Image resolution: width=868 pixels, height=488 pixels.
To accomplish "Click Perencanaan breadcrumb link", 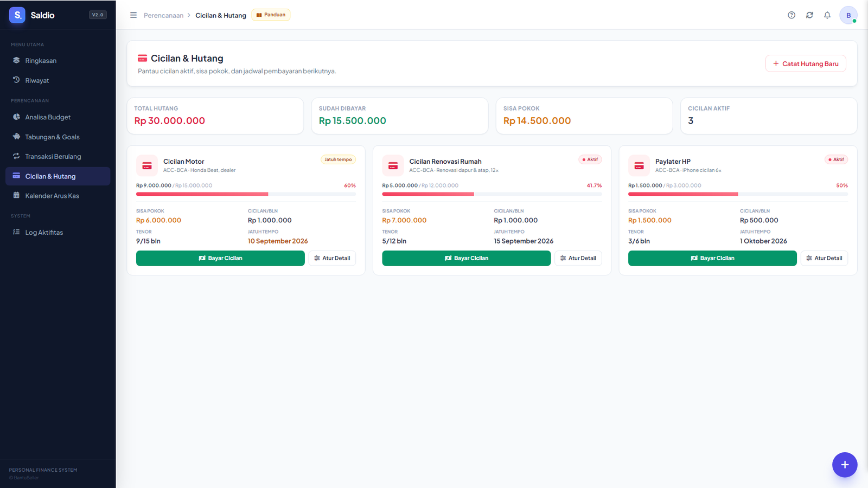I will [x=163, y=15].
